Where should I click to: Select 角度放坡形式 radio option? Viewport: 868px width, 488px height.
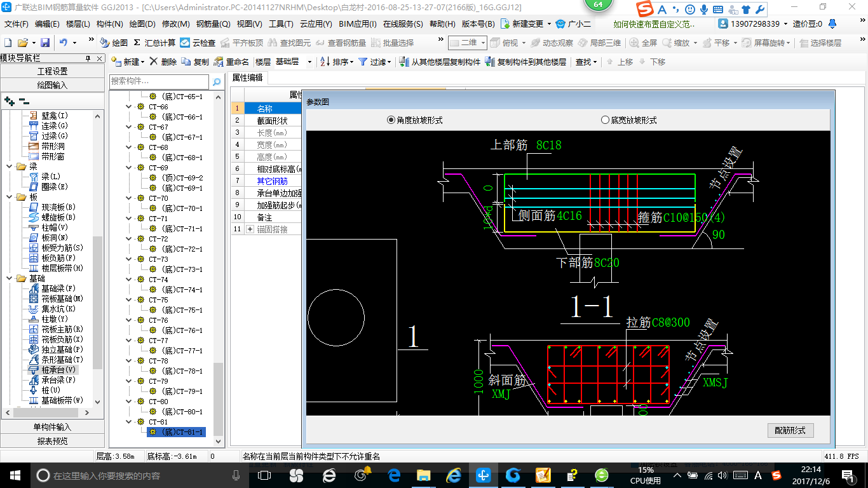(414, 120)
